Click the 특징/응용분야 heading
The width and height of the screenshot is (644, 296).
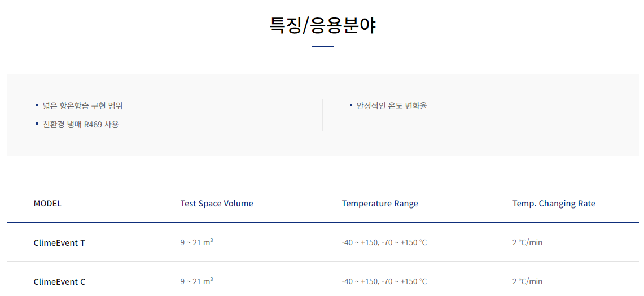coord(322,26)
